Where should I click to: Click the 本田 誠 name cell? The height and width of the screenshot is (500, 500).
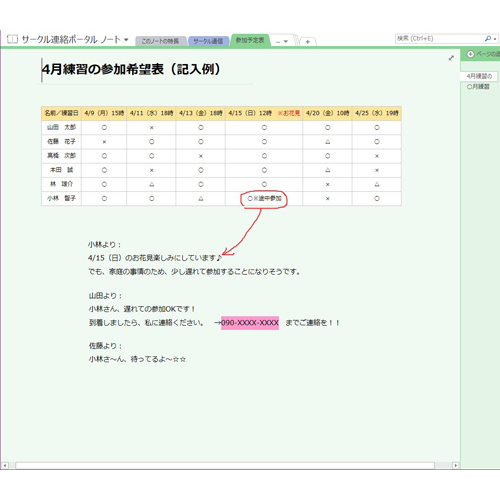coord(62,170)
